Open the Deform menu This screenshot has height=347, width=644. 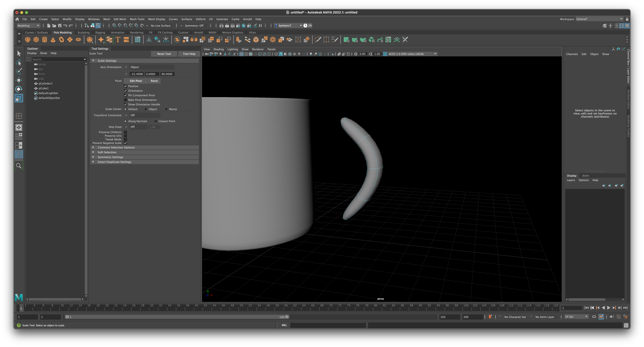pyautogui.click(x=201, y=19)
